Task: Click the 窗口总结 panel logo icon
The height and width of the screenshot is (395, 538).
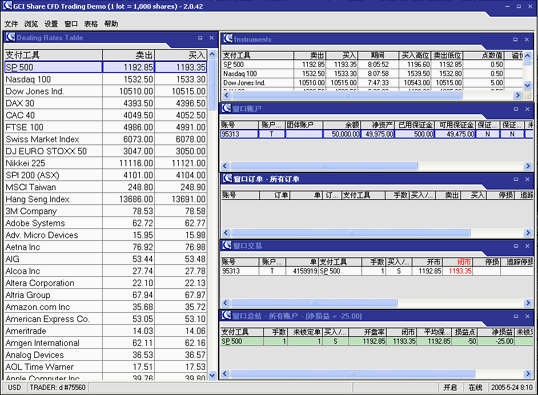Action: tap(226, 315)
